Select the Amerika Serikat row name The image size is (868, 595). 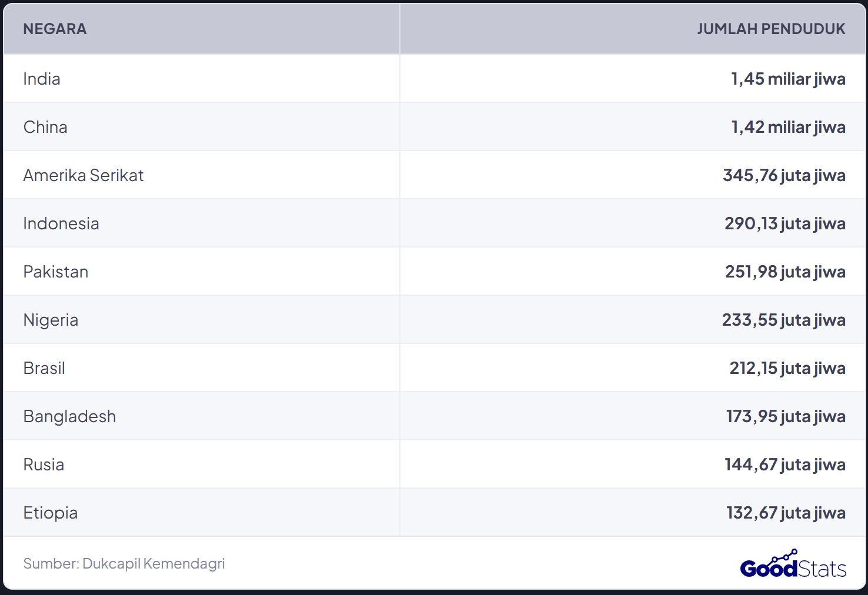[x=84, y=175]
